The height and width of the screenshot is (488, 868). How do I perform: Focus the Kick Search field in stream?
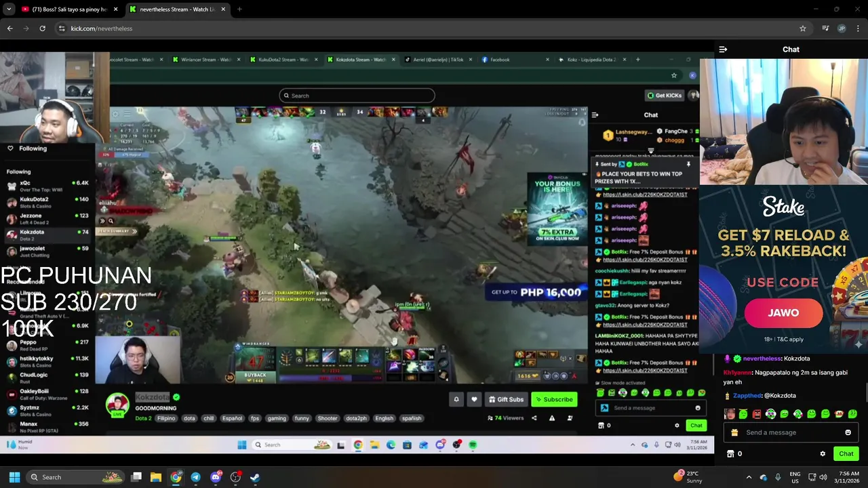coord(357,96)
